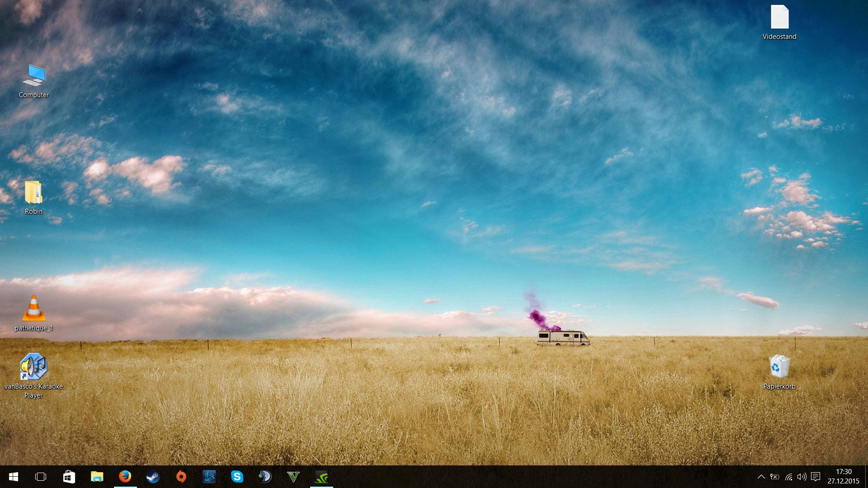Select vanBasco's Karaoke Player shortcut

[x=33, y=375]
